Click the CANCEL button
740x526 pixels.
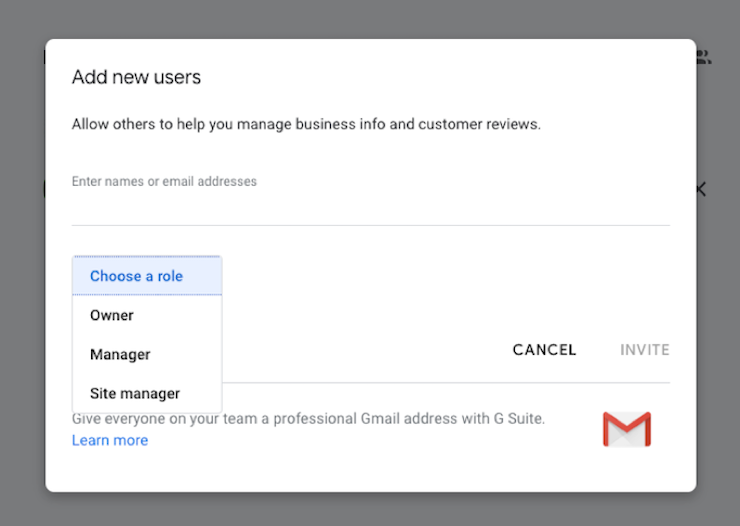544,350
